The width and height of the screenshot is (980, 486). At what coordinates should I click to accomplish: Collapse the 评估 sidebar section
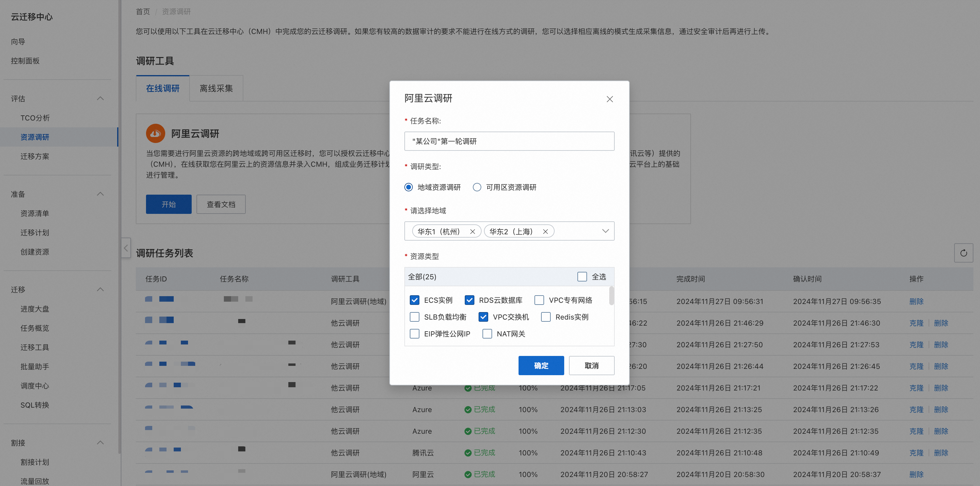[100, 99]
